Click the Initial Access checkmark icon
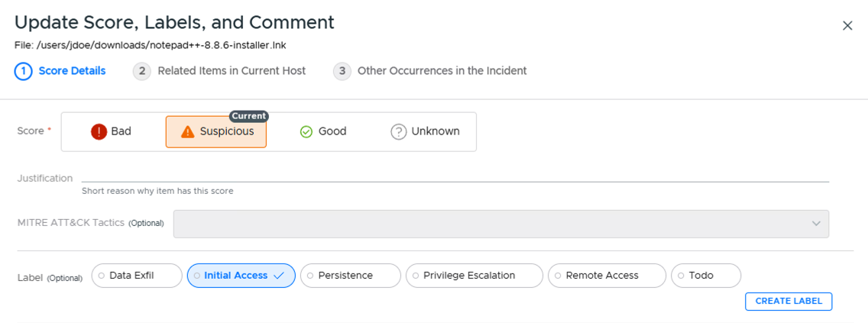The width and height of the screenshot is (868, 323). click(x=280, y=276)
